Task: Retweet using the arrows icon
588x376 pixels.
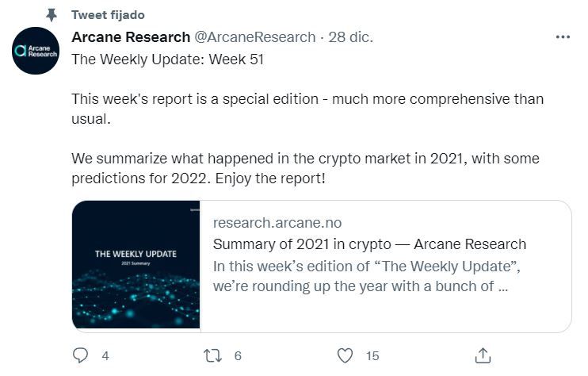Action: 212,355
